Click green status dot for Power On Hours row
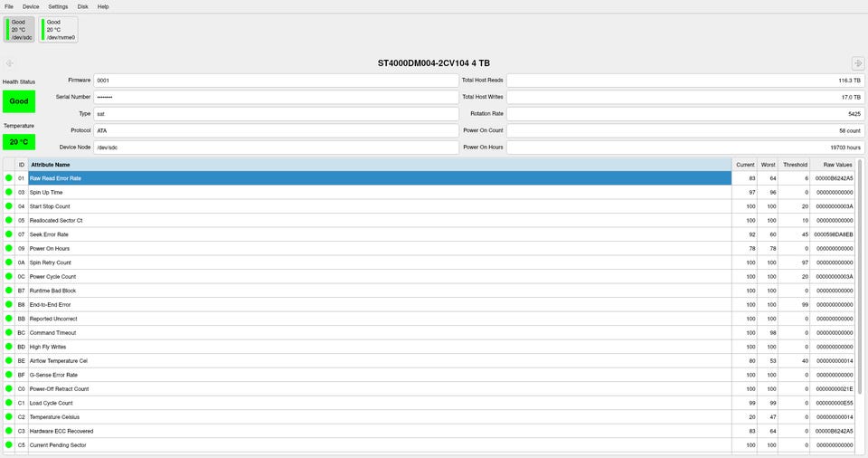This screenshot has width=868, height=458. tap(9, 248)
